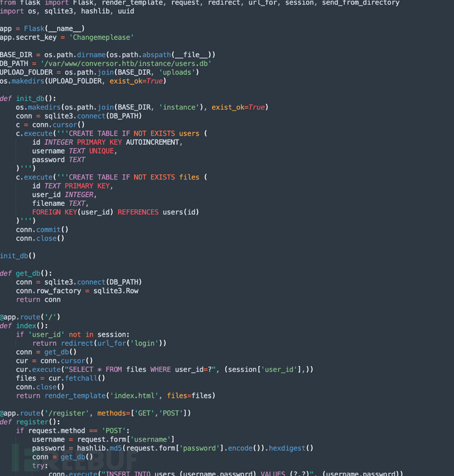The height and width of the screenshot is (476, 454).
Task: Click "@app.route('/register'" decorator line
Action: (95, 413)
